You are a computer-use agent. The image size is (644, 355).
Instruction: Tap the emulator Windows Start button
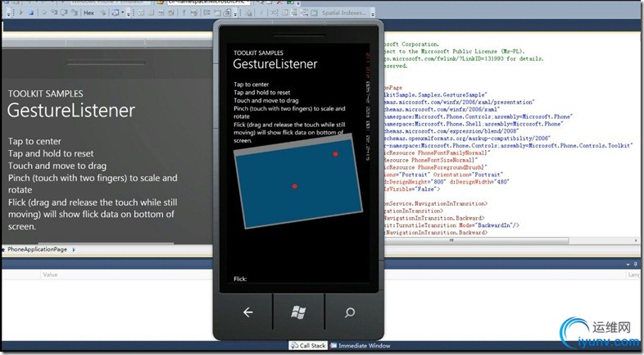298,312
